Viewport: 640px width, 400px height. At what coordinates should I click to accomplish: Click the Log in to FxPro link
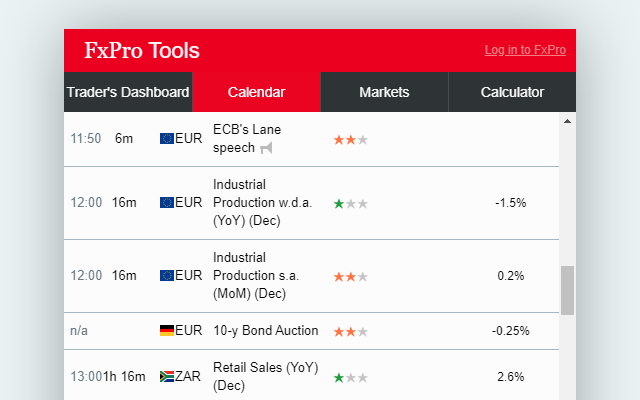(525, 50)
